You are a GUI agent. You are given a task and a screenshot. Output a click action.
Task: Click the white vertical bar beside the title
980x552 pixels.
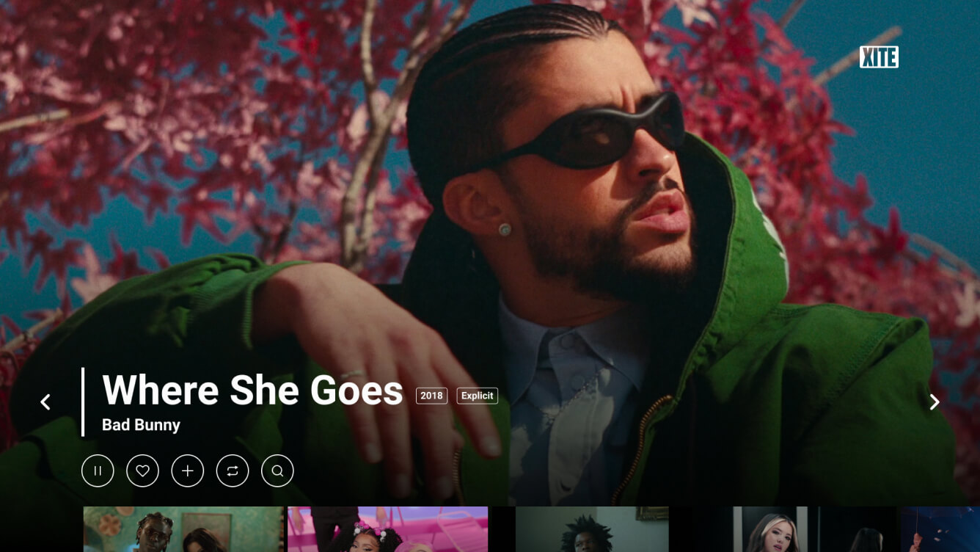click(x=83, y=402)
